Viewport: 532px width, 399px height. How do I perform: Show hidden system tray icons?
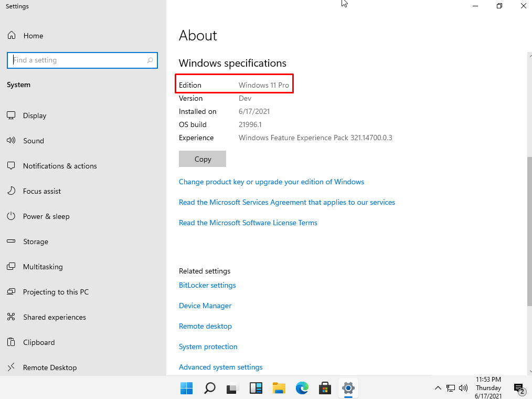pos(438,388)
